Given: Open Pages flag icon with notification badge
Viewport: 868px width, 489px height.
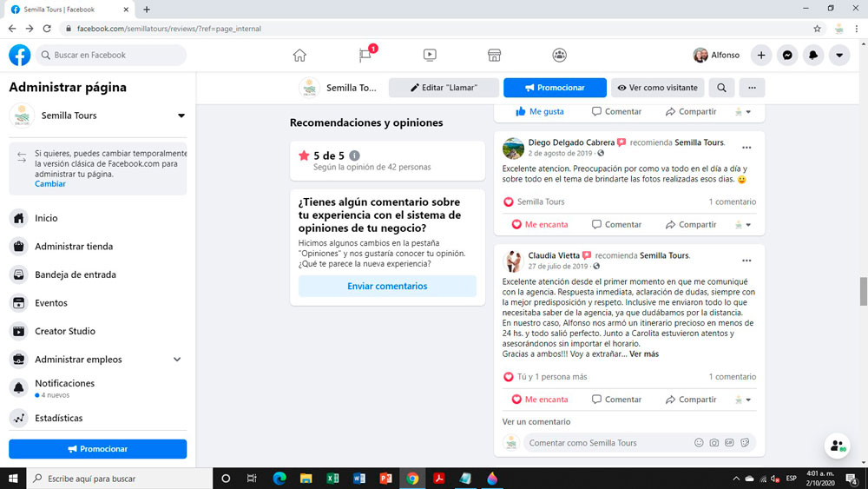Looking at the screenshot, I should [366, 54].
